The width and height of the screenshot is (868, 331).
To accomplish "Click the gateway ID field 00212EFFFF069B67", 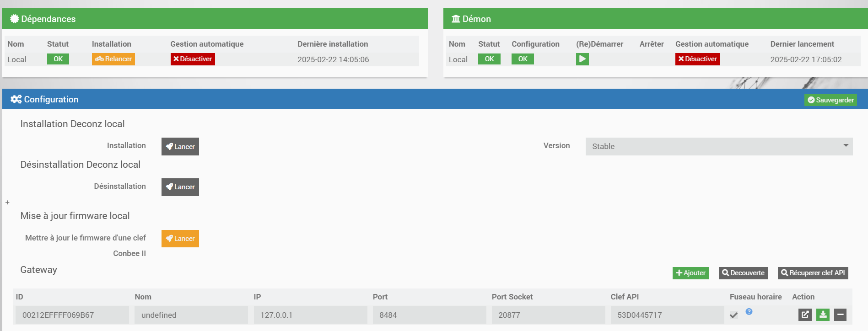I will click(x=72, y=315).
